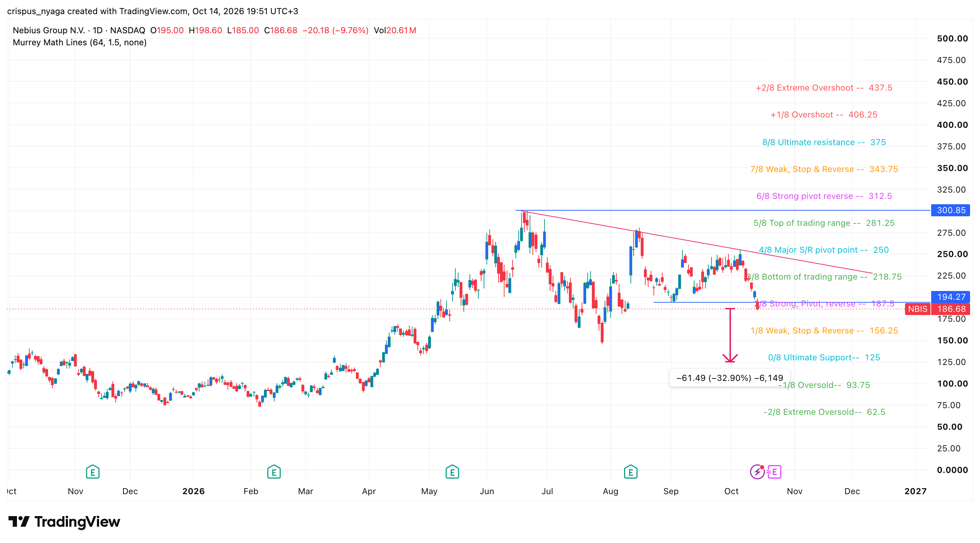Click the earnings marker near November 2025
Image resolution: width=980 pixels, height=543 pixels.
(93, 472)
